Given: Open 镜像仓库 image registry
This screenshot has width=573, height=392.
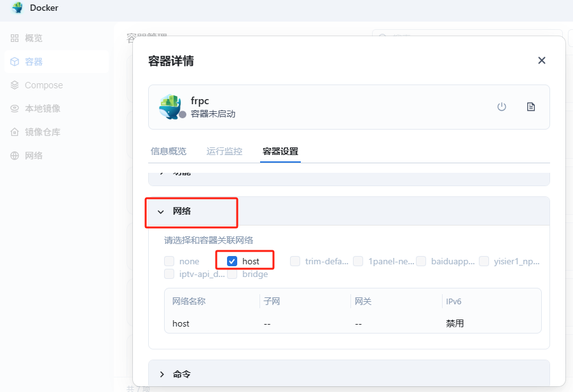Looking at the screenshot, I should pyautogui.click(x=42, y=132).
